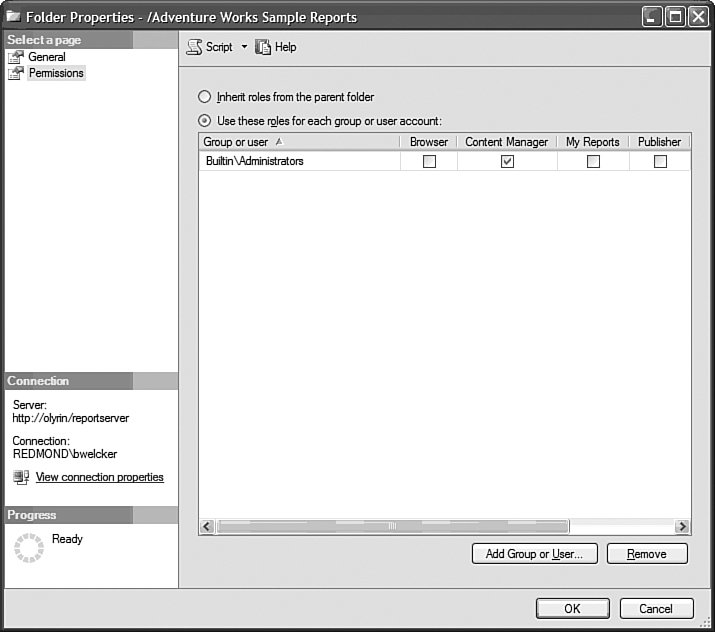Minimize the Folder Properties window
Viewport: 715px width, 632px height.
[x=652, y=17]
